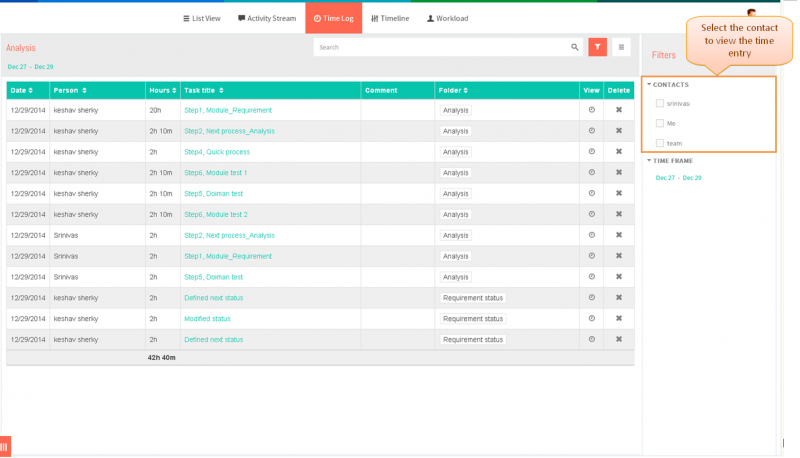Open the Workload tab
The height and width of the screenshot is (458, 800).
coord(447,18)
